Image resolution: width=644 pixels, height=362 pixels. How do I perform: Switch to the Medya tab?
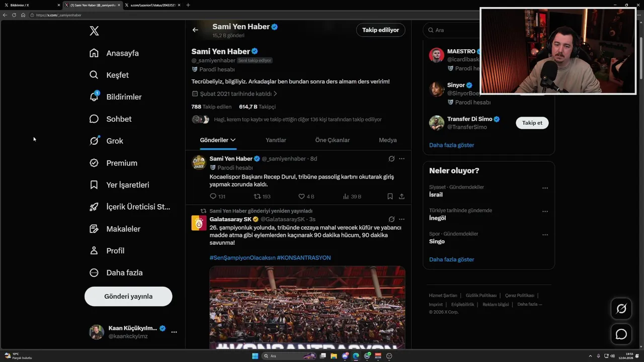click(387, 140)
